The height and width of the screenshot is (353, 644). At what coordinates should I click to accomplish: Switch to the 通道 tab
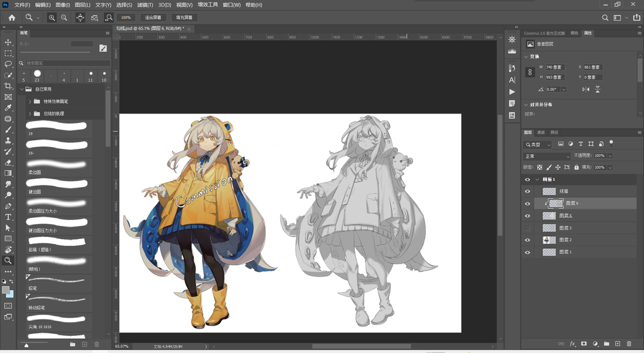pos(541,132)
